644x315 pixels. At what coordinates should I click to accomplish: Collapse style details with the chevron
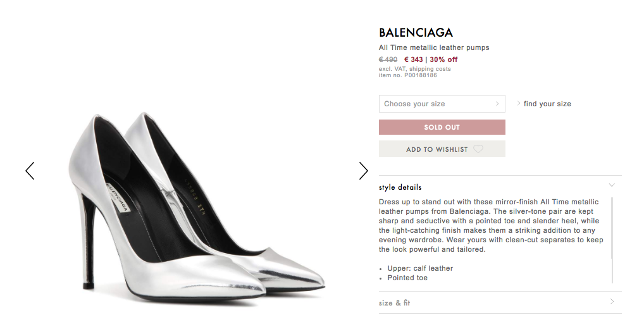tap(612, 185)
